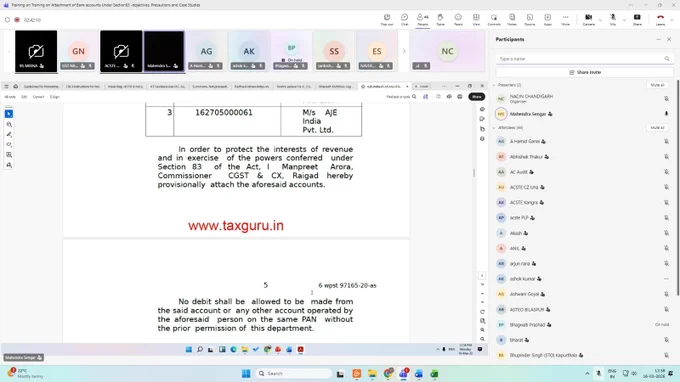Select attendee Ashwani Goyal
680x382 pixels.
pyautogui.click(x=584, y=294)
